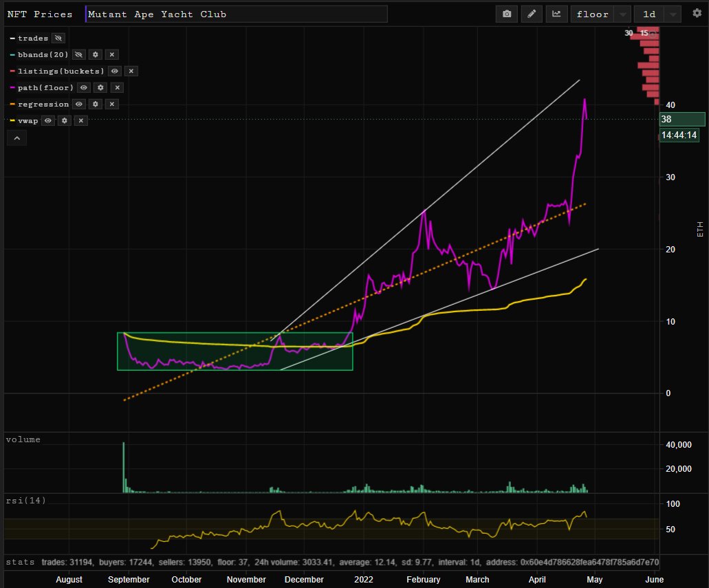The image size is (709, 588).
Task: Click the 24h volume: 3033.41 stat
Action: 294,563
